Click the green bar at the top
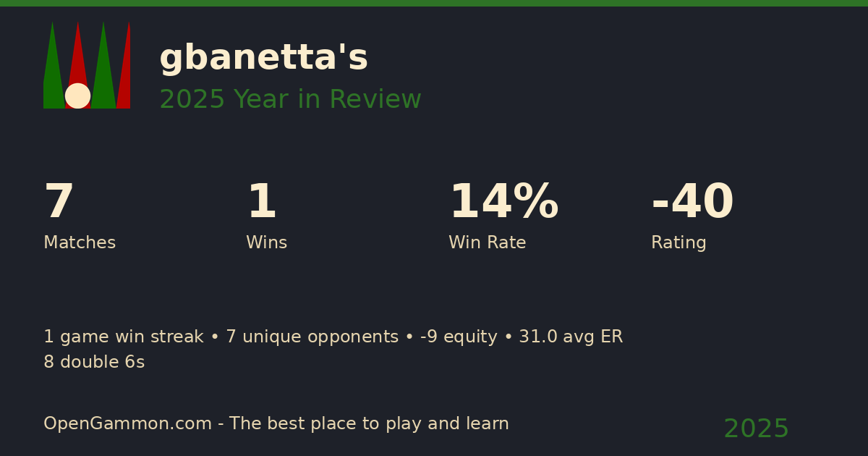The height and width of the screenshot is (456, 868). pos(434,3)
